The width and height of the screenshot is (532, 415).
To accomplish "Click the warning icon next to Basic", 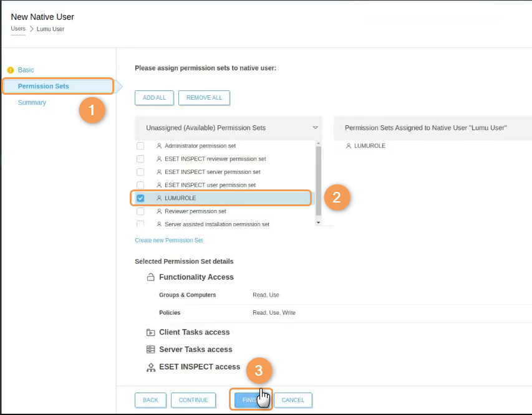I will point(10,70).
